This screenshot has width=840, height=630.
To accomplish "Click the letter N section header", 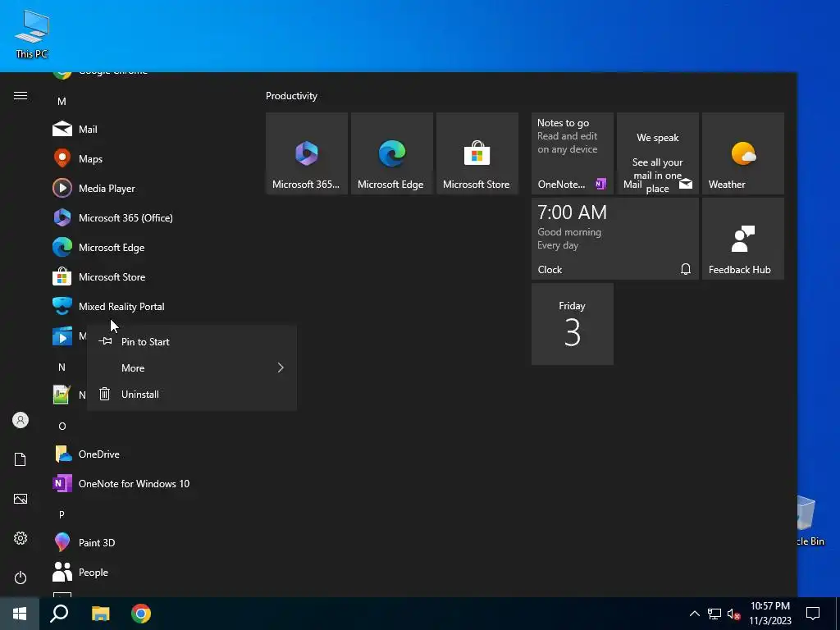I will pos(62,367).
